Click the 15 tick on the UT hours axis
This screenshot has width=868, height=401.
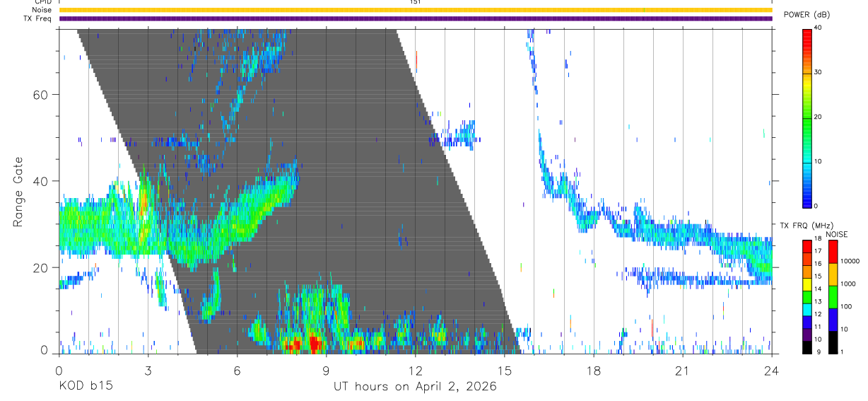tap(504, 371)
